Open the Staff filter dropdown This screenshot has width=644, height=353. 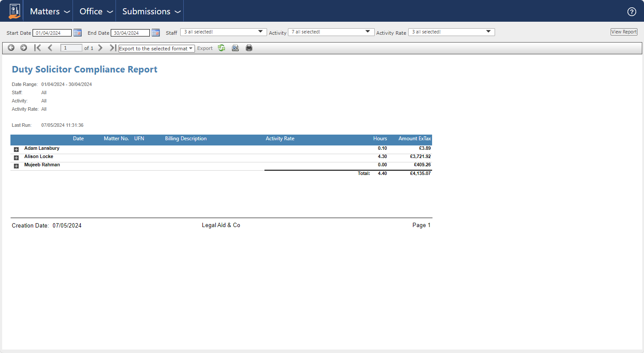[223, 32]
